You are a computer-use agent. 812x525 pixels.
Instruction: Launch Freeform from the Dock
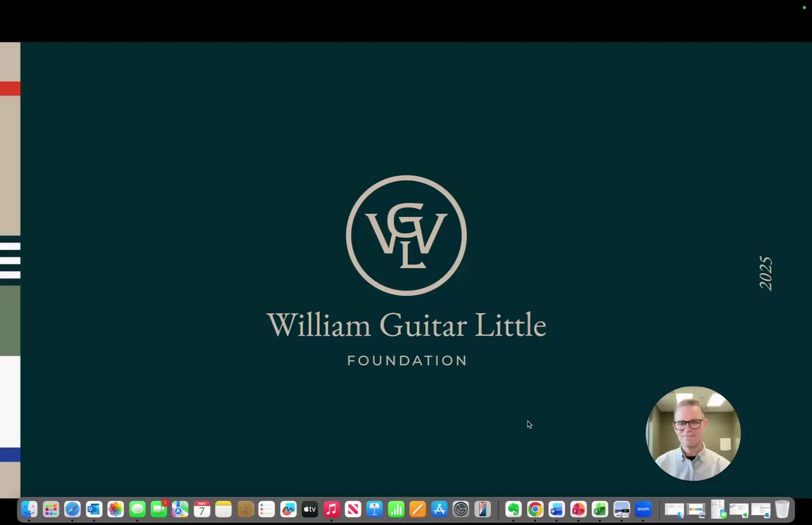288,509
